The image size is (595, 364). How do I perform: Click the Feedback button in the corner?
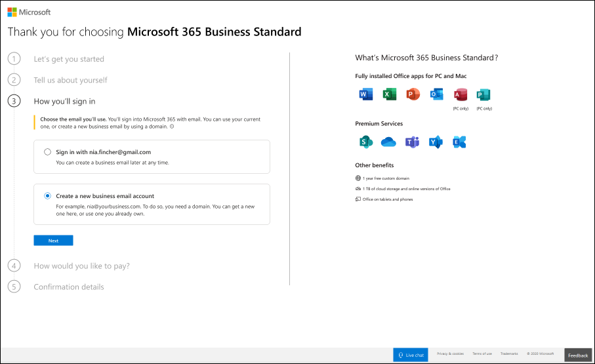[x=578, y=355]
